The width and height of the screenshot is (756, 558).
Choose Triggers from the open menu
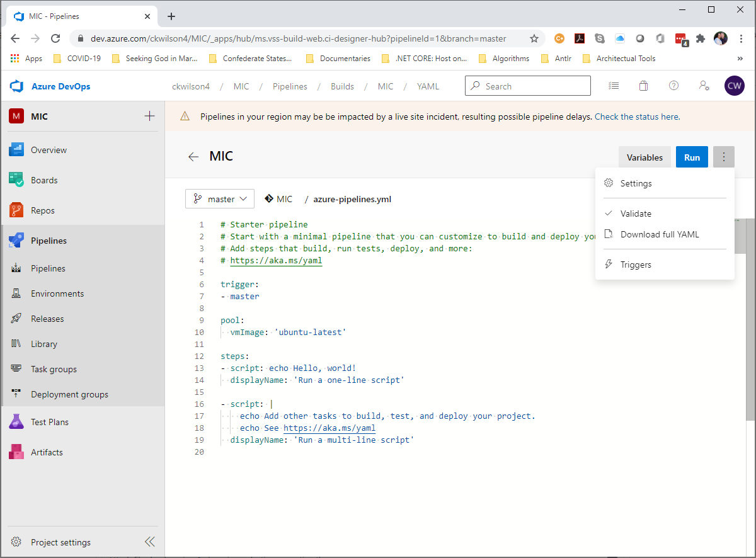click(636, 264)
